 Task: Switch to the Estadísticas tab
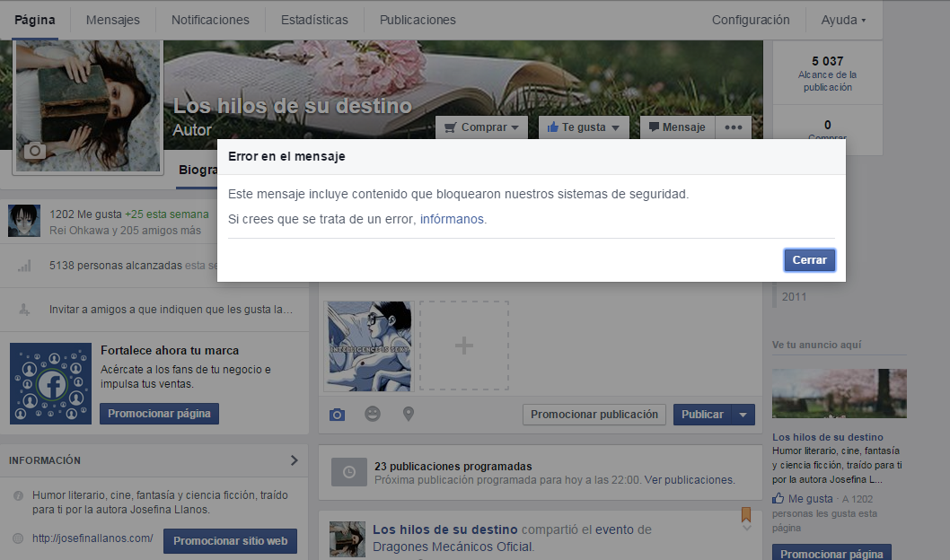coord(314,20)
